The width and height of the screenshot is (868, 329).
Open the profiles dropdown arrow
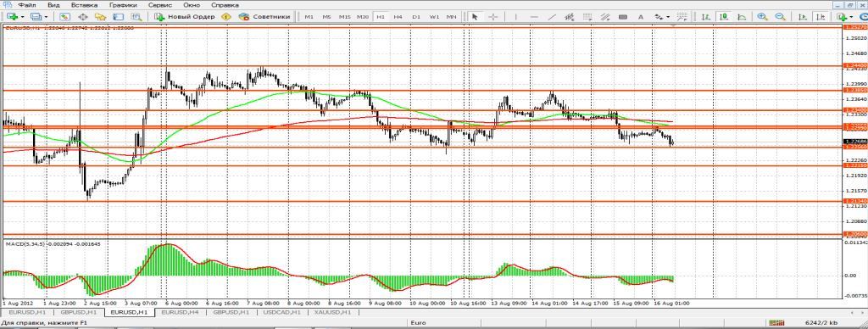46,17
